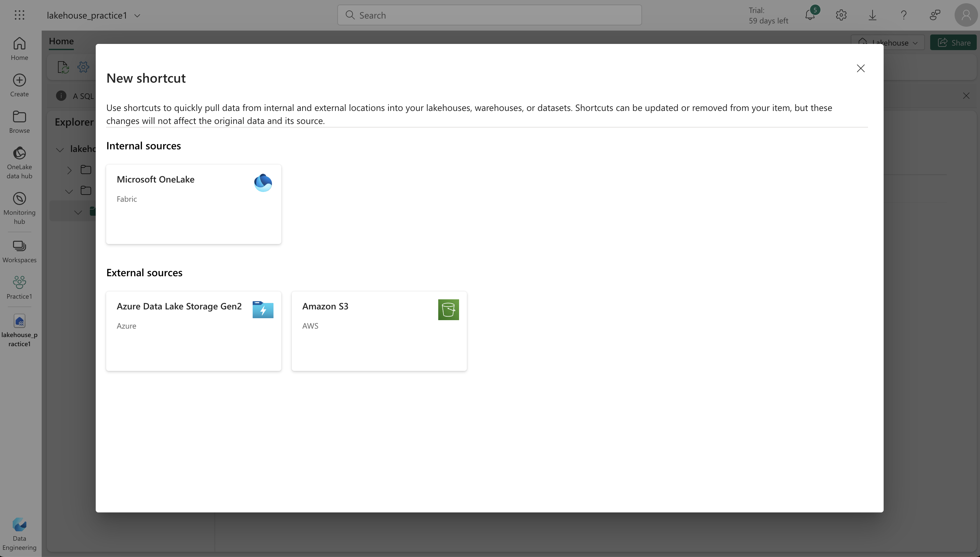Open the app launcher grid icon
The height and width of the screenshot is (557, 980).
[20, 15]
